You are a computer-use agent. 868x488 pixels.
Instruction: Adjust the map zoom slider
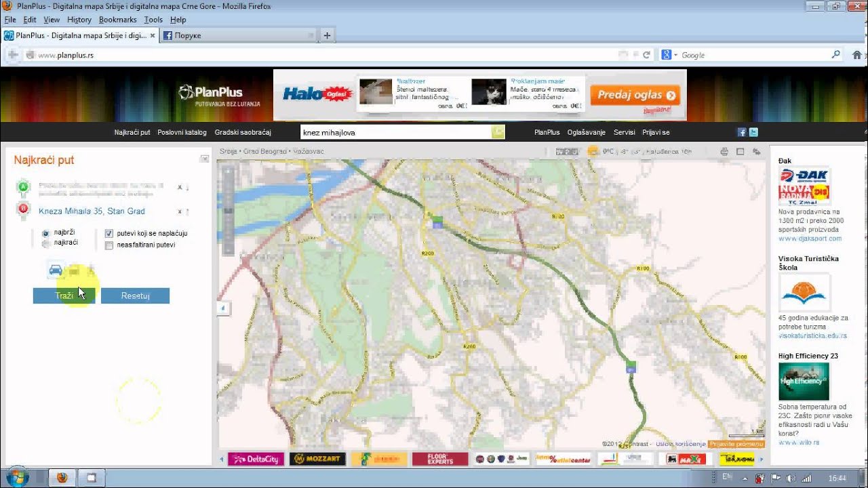point(229,211)
